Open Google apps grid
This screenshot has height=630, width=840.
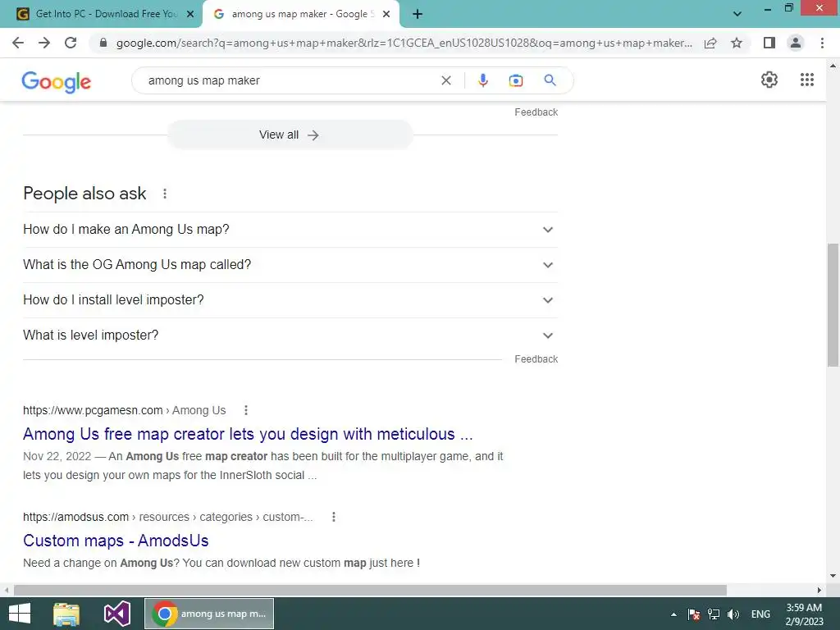click(807, 80)
